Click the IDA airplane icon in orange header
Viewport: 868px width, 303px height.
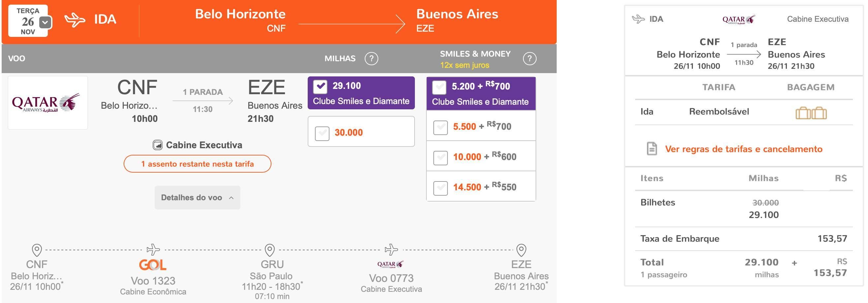[x=75, y=20]
